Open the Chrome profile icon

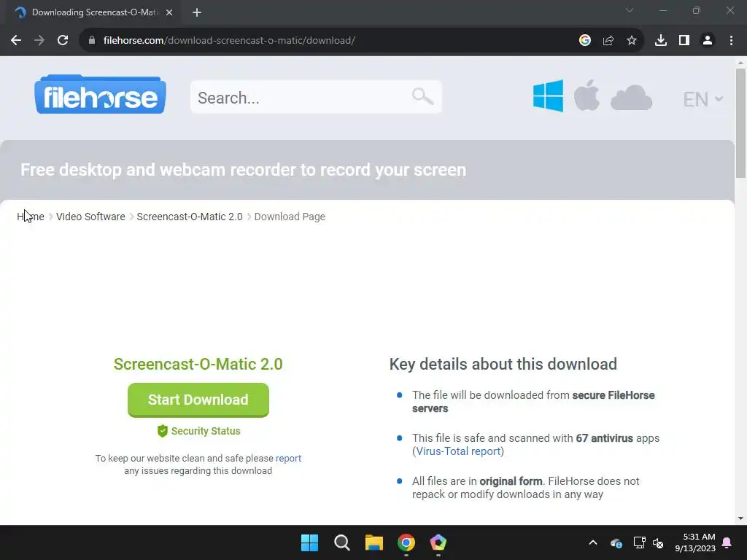[708, 41]
